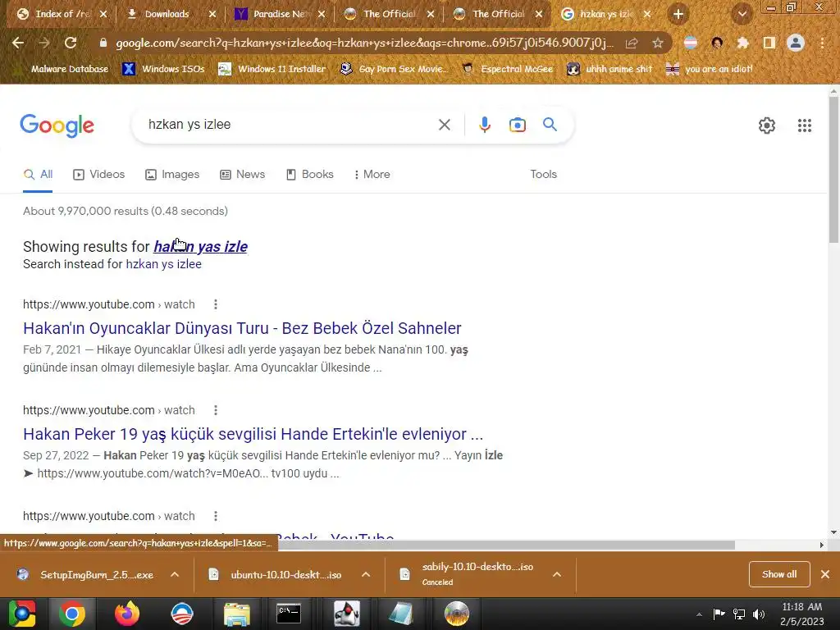Close the downloads shelf

pyautogui.click(x=825, y=574)
